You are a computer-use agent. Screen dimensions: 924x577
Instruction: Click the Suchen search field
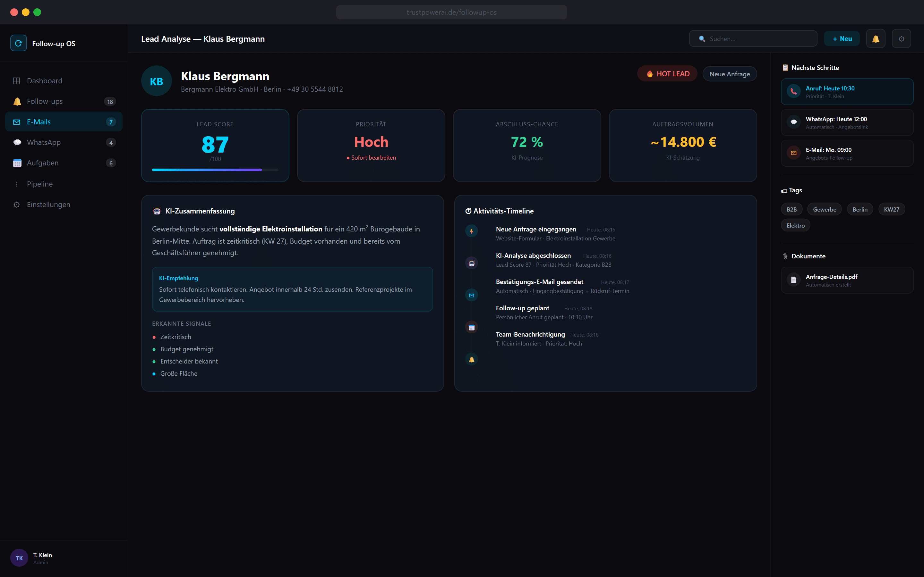pyautogui.click(x=753, y=38)
